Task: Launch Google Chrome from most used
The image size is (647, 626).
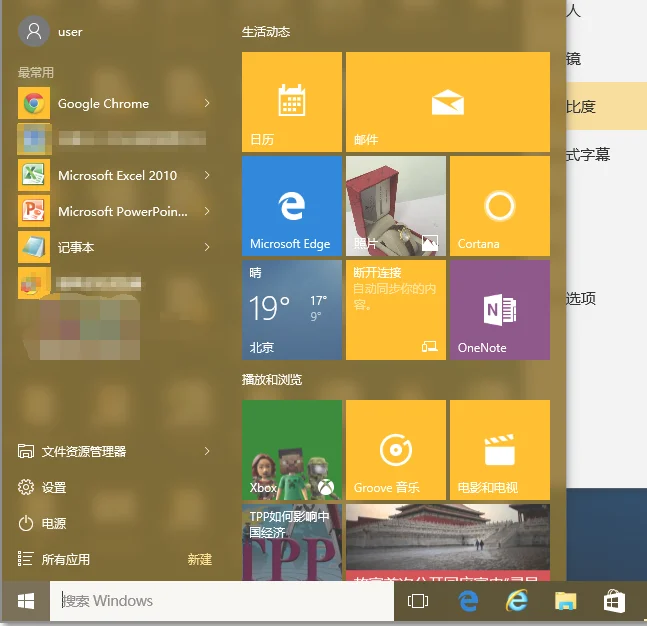Action: [x=114, y=103]
